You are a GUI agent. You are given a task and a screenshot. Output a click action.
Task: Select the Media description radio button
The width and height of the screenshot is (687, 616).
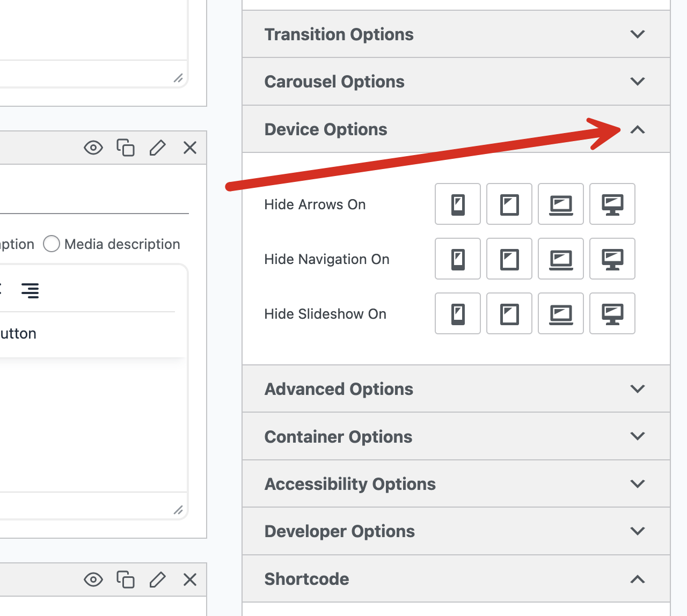coord(52,244)
